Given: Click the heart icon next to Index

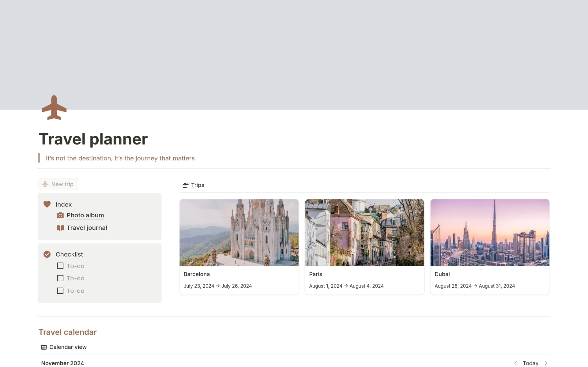Looking at the screenshot, I should [x=47, y=204].
